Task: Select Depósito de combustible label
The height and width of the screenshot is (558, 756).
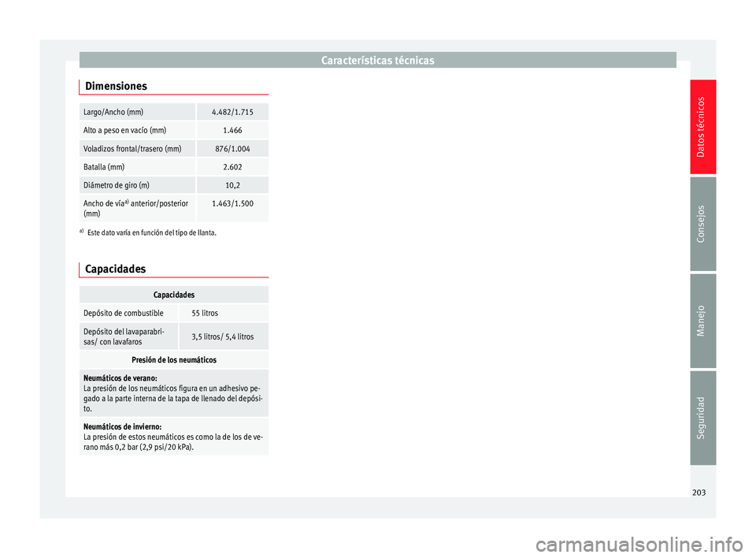Action: pos(124,313)
